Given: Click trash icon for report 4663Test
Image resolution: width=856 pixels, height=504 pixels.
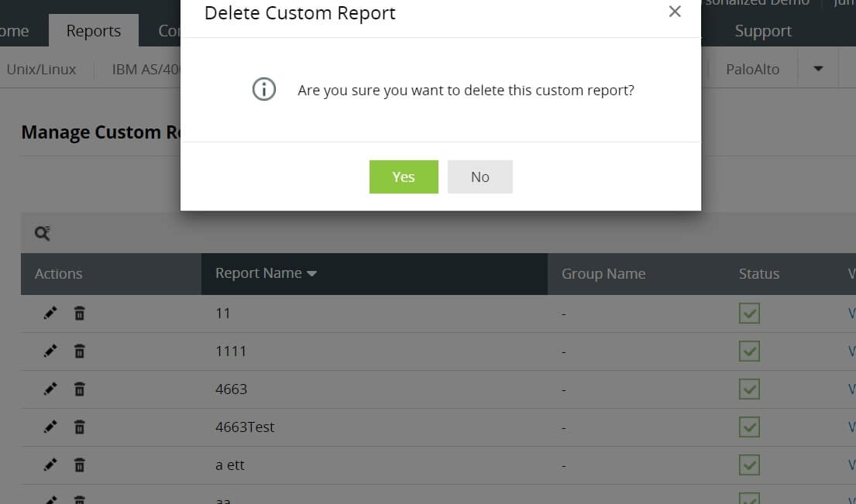Looking at the screenshot, I should tap(79, 427).
